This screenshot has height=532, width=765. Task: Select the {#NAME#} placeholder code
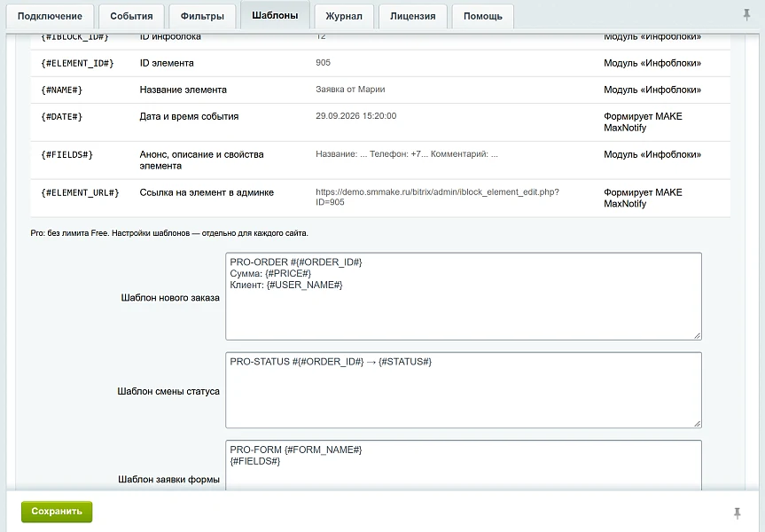pyautogui.click(x=61, y=90)
